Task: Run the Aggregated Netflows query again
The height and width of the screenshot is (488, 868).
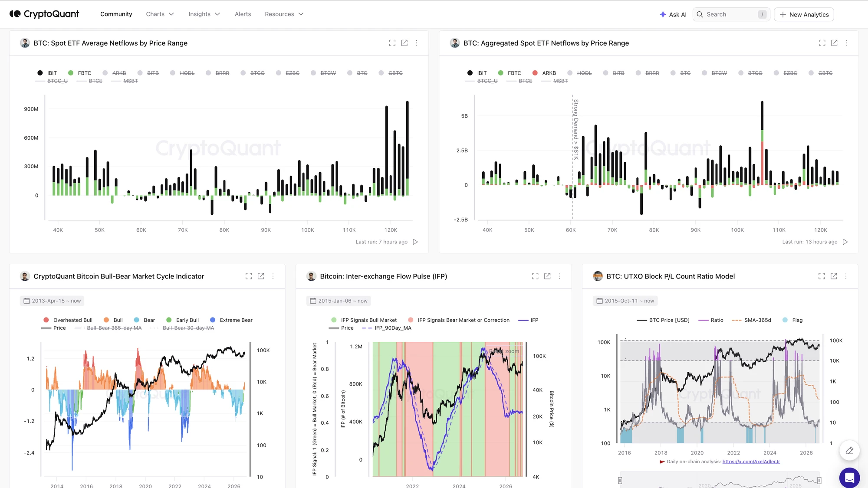Action: click(x=845, y=242)
